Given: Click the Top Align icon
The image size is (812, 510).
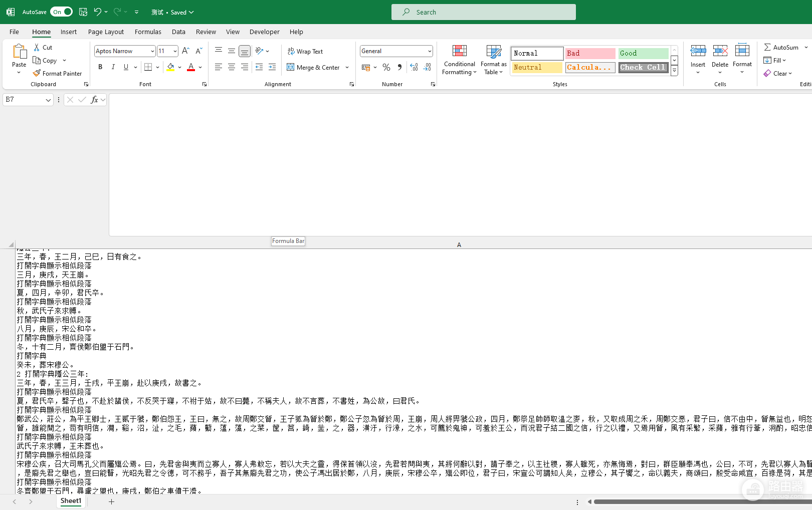Looking at the screenshot, I should [219, 51].
